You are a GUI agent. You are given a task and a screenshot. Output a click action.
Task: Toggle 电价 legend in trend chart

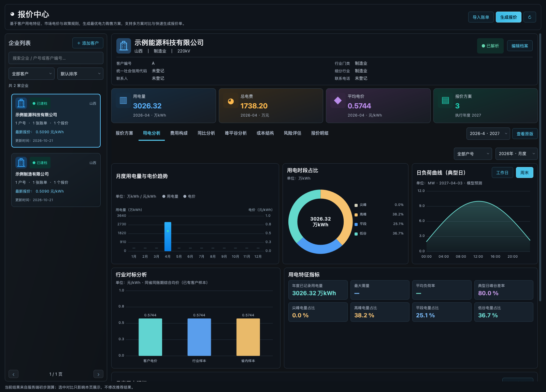pyautogui.click(x=189, y=196)
